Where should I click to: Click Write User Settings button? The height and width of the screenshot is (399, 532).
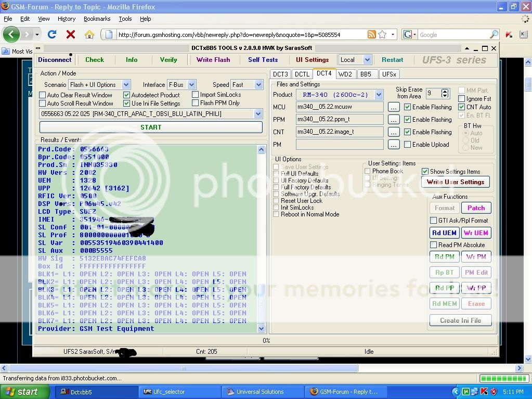[456, 182]
